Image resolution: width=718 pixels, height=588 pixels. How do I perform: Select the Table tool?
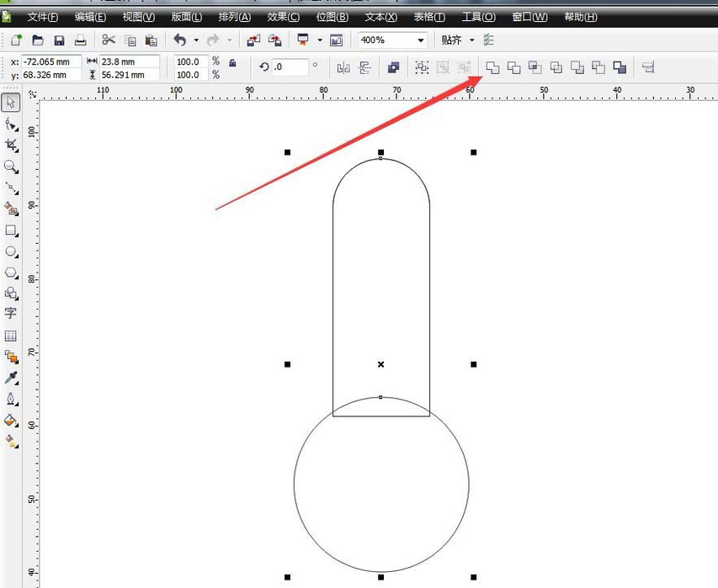(x=11, y=336)
